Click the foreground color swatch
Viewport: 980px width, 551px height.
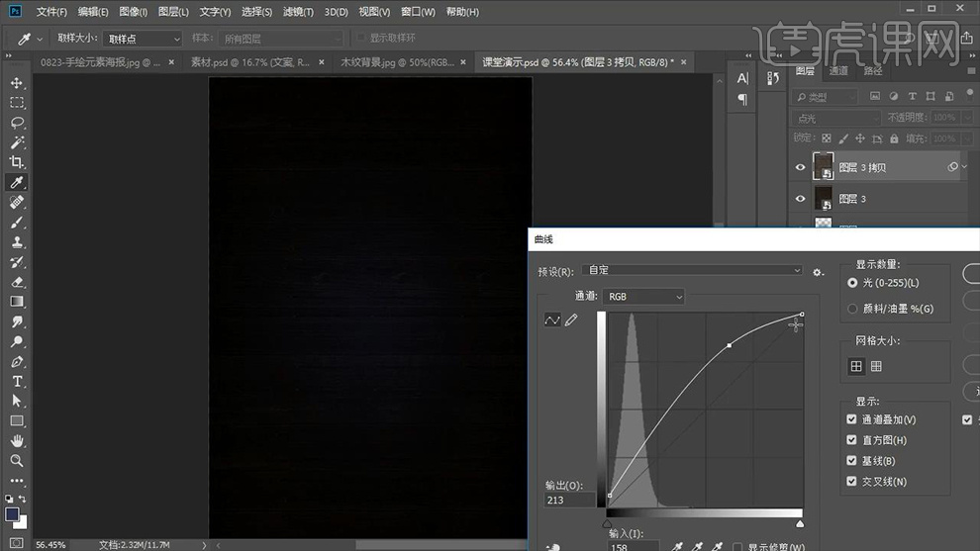tap(12, 514)
